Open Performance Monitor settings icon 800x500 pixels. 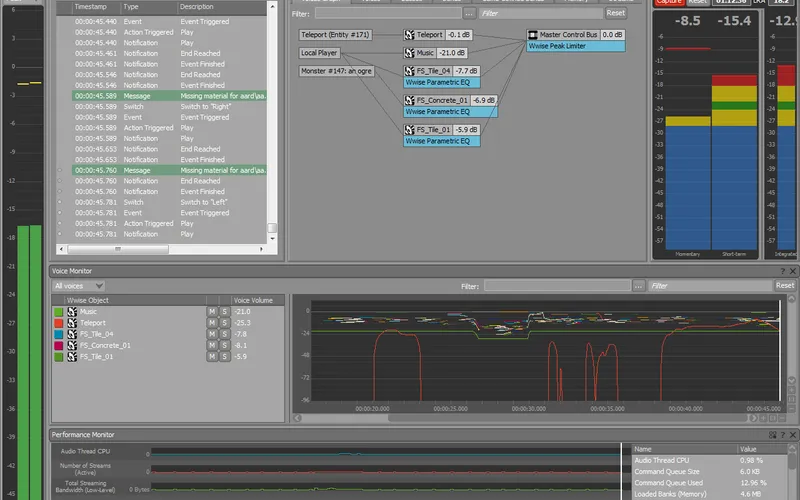[772, 435]
